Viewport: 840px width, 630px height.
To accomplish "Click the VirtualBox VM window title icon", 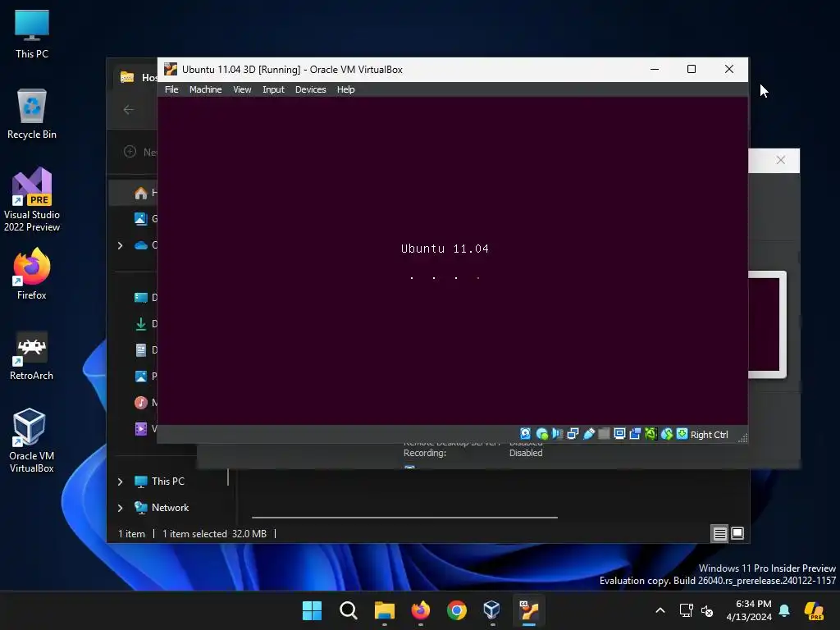I will click(x=171, y=69).
